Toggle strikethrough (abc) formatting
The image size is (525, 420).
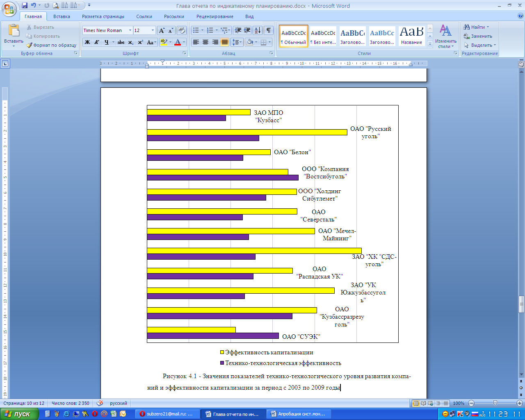click(121, 42)
